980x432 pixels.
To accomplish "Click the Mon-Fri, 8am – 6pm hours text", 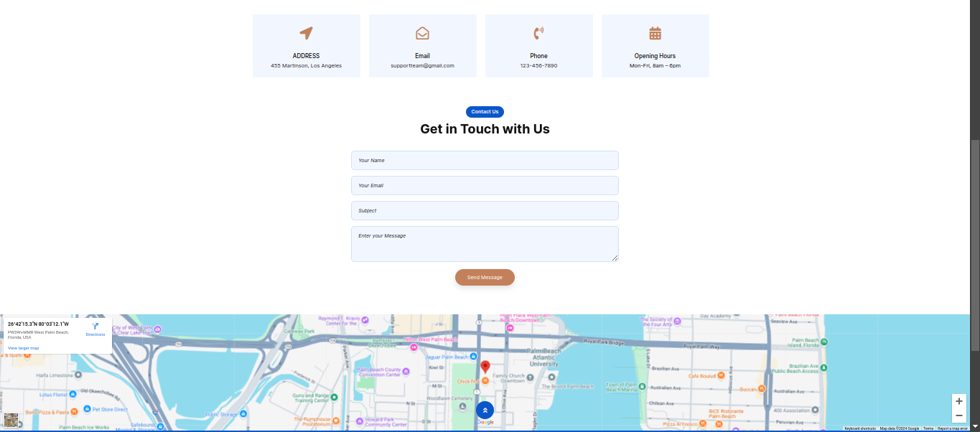I will (655, 66).
